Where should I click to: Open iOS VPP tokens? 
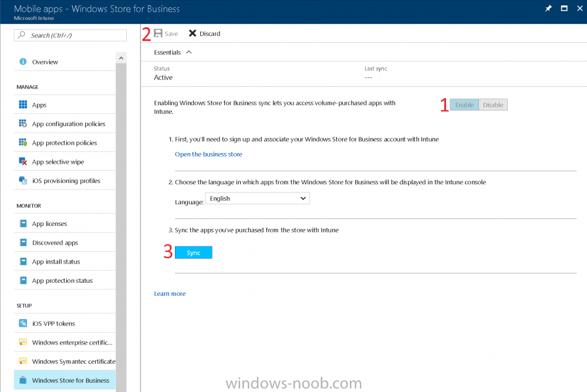(65, 323)
